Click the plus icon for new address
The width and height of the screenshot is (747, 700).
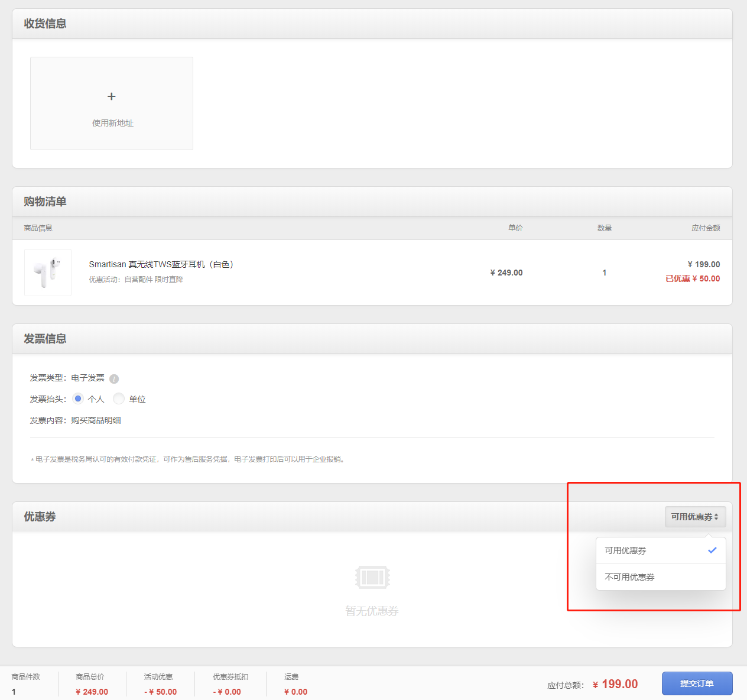[112, 96]
